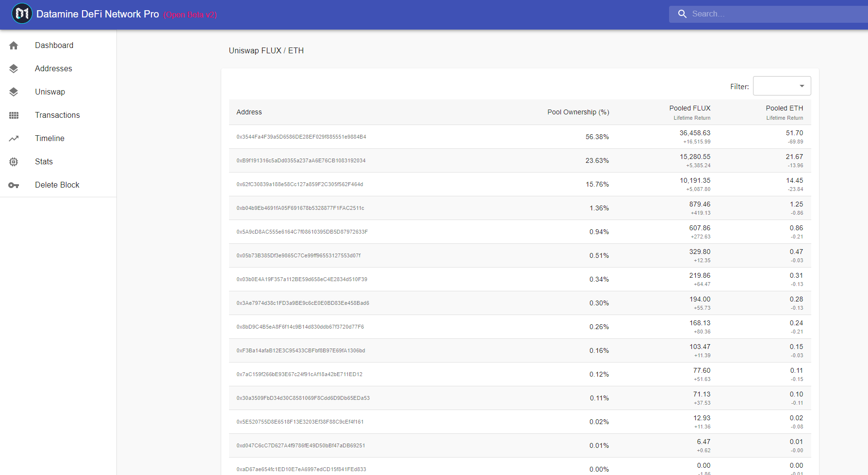
Task: Open address 0xF3Ba14afaB12E3C95433CBFbf8B97E69fA1306bd
Action: 301,350
